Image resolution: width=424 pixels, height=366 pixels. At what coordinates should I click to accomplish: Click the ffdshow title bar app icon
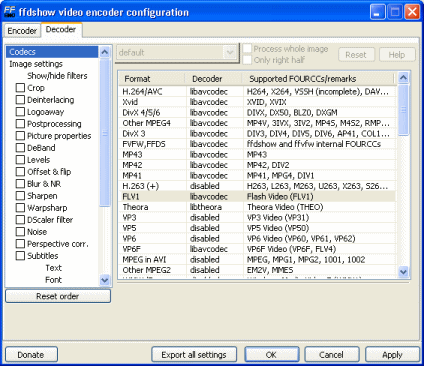10,12
